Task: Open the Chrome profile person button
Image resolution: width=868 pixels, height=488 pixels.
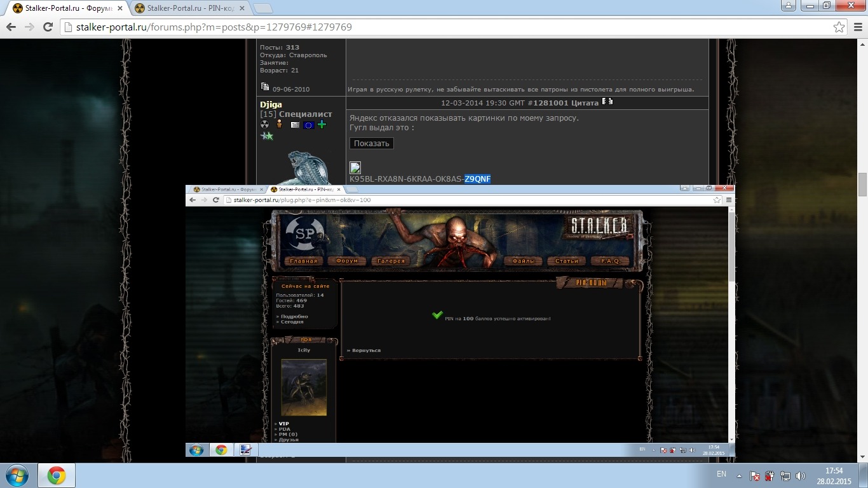Action: pos(788,5)
